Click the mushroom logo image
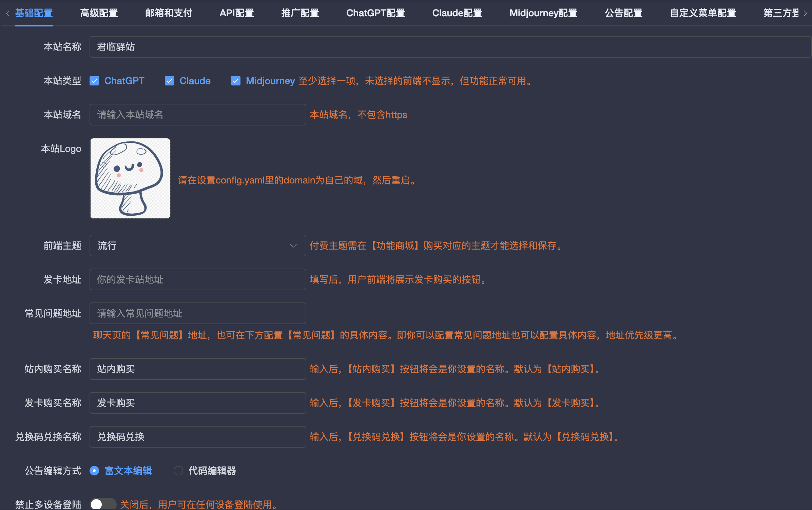The width and height of the screenshot is (812, 510). [x=130, y=178]
